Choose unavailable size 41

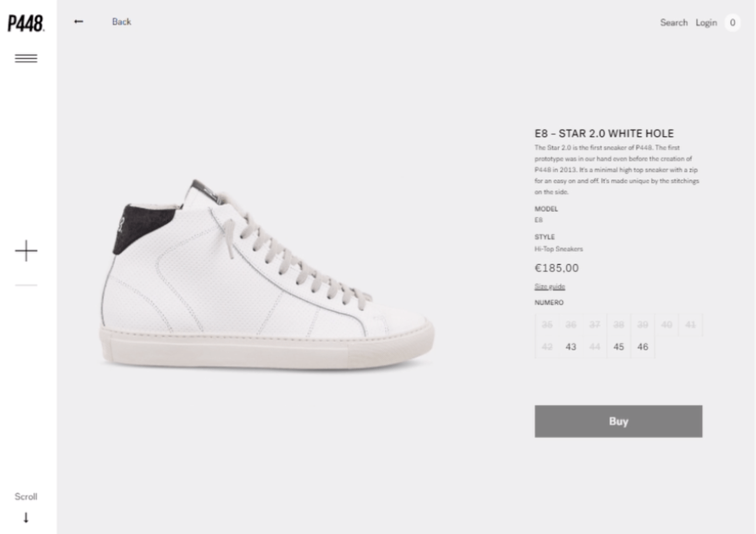(690, 325)
